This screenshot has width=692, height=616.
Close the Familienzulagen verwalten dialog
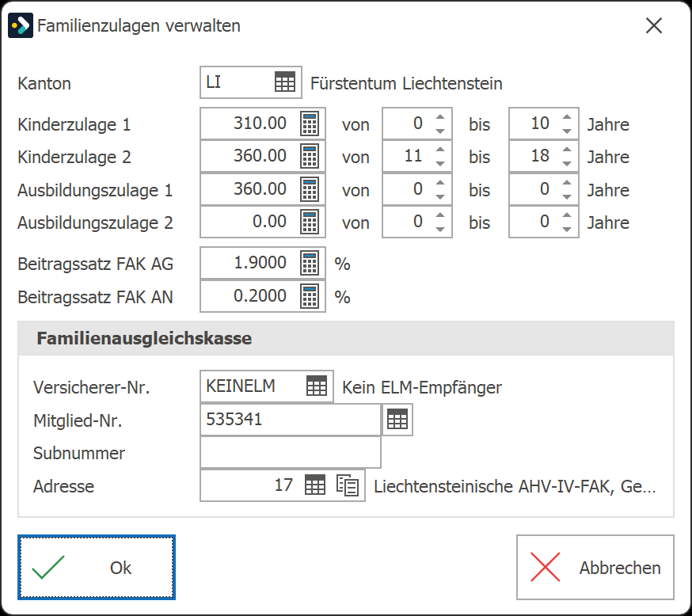coord(654,25)
